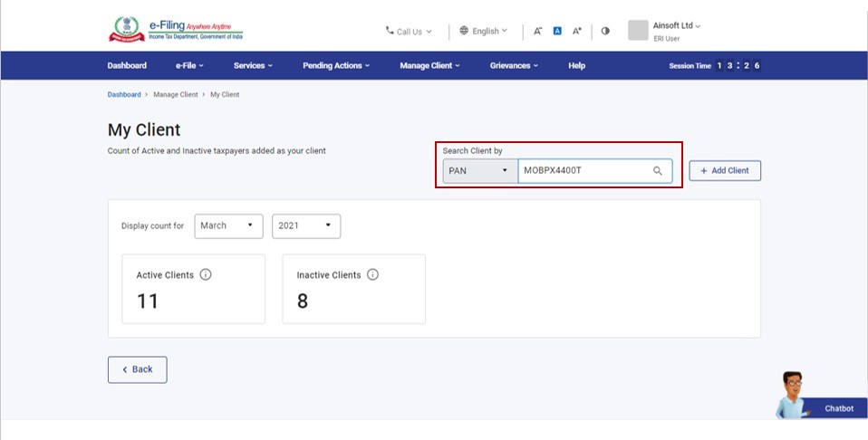
Task: Toggle the high contrast mode icon
Action: pos(605,31)
